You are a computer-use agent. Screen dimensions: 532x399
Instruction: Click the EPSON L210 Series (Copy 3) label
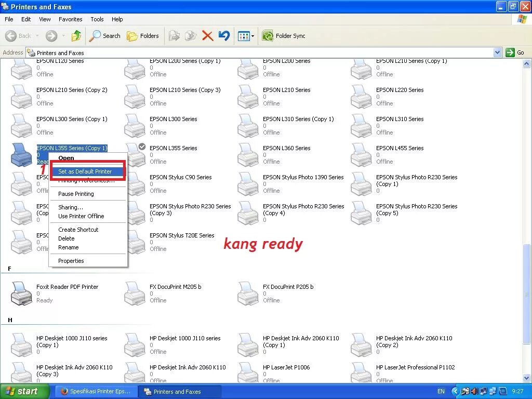pos(185,90)
